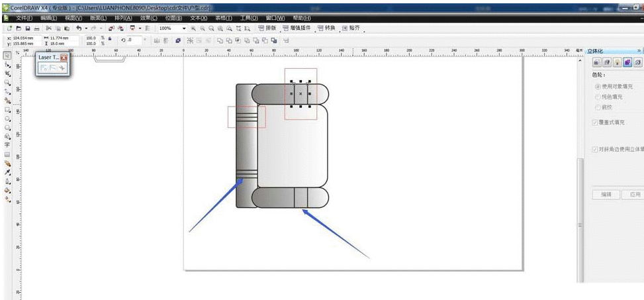Click the 编辑 button in docker
644x300 pixels.
(606, 195)
